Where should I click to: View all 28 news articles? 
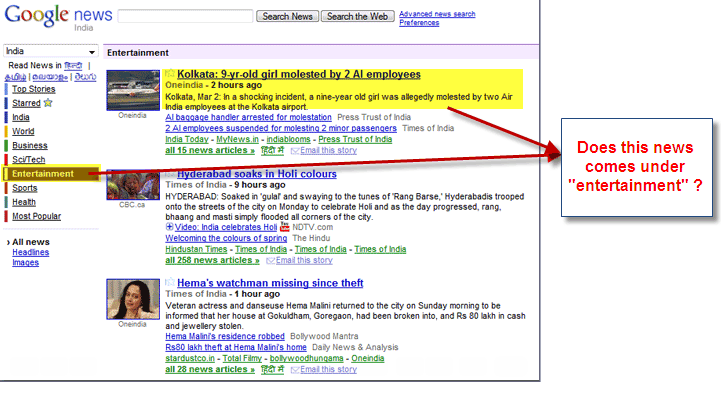tap(210, 370)
